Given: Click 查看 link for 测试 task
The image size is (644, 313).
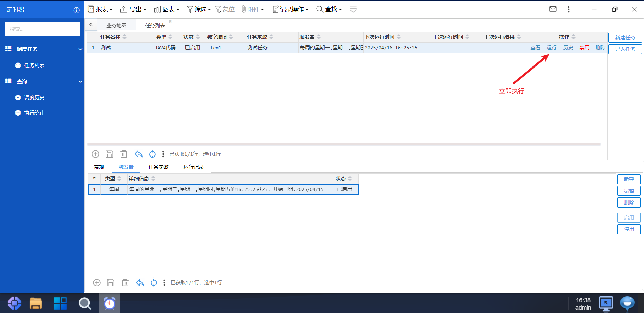Looking at the screenshot, I should [535, 48].
